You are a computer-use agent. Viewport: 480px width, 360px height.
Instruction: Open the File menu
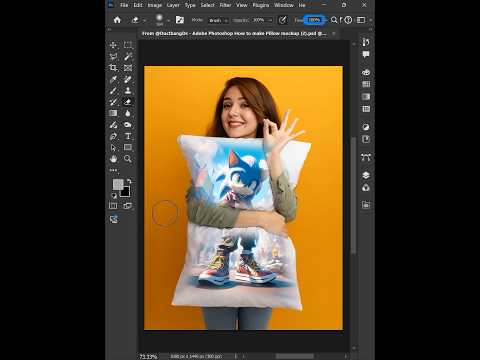pos(124,5)
